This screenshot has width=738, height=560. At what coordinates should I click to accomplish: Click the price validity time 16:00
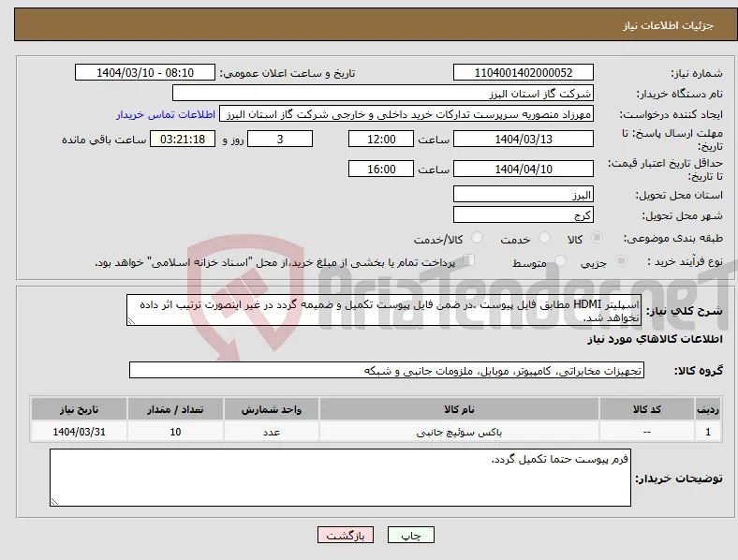click(381, 169)
